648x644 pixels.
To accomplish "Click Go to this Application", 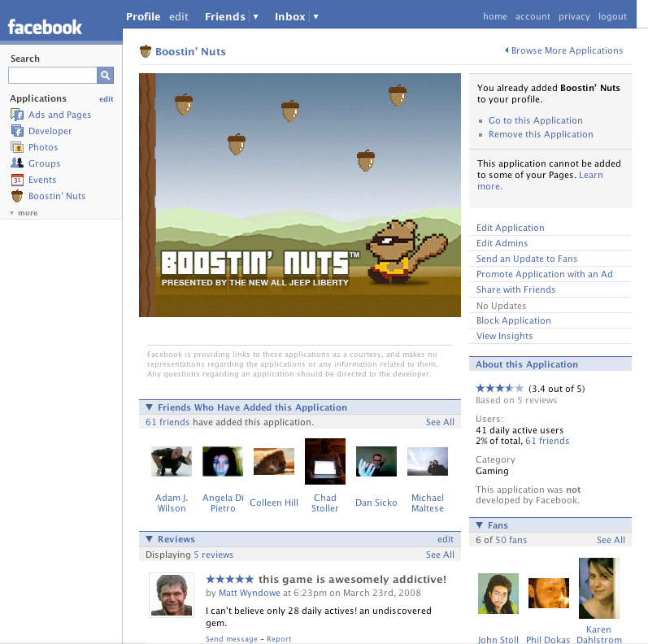I will (x=535, y=120).
